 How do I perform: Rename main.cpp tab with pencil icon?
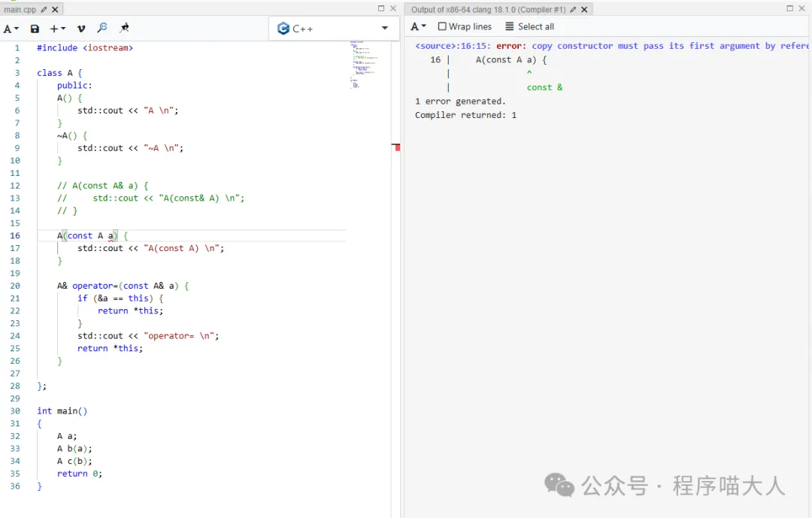44,9
